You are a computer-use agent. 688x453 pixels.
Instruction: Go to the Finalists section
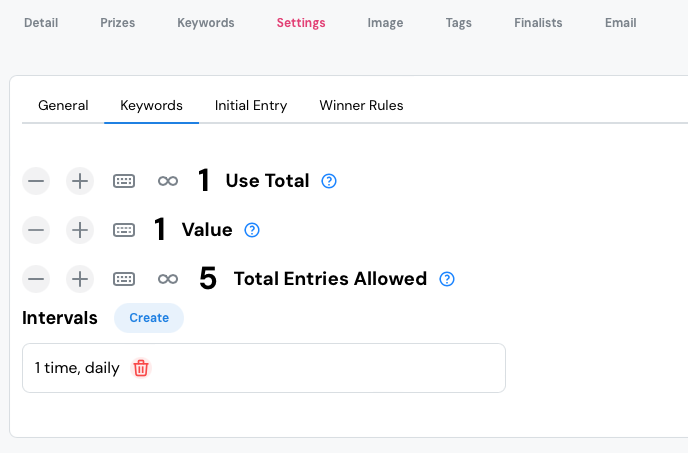[x=538, y=23]
